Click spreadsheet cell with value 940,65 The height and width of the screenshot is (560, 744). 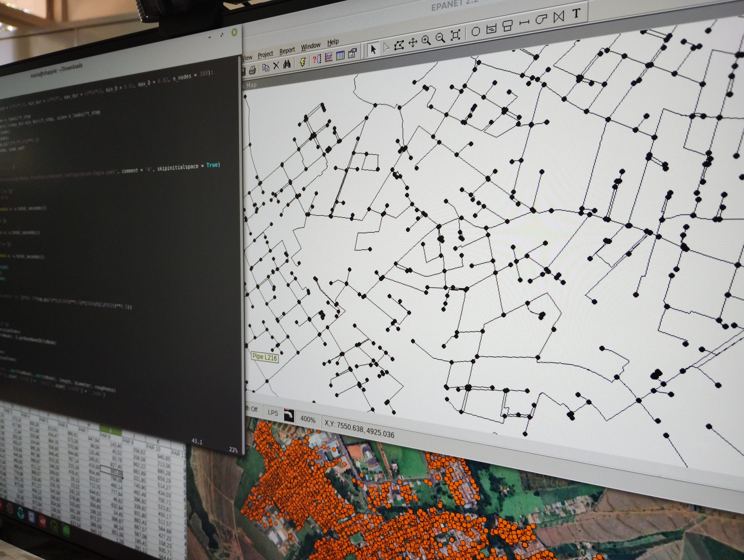coord(164,458)
